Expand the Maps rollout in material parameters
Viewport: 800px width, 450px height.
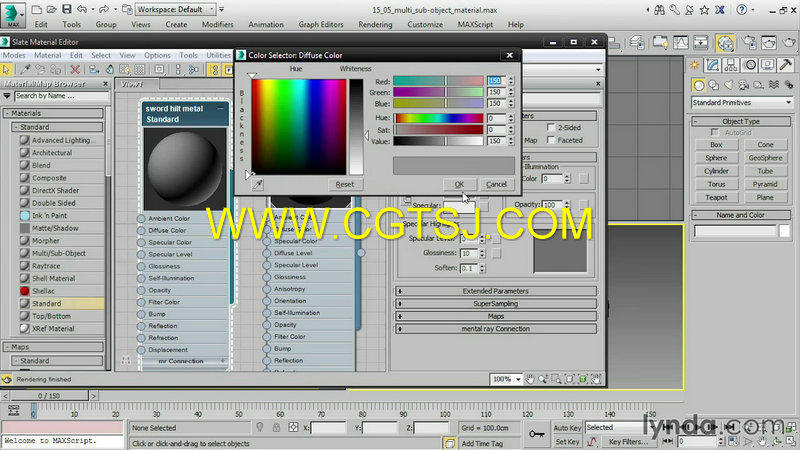point(495,316)
